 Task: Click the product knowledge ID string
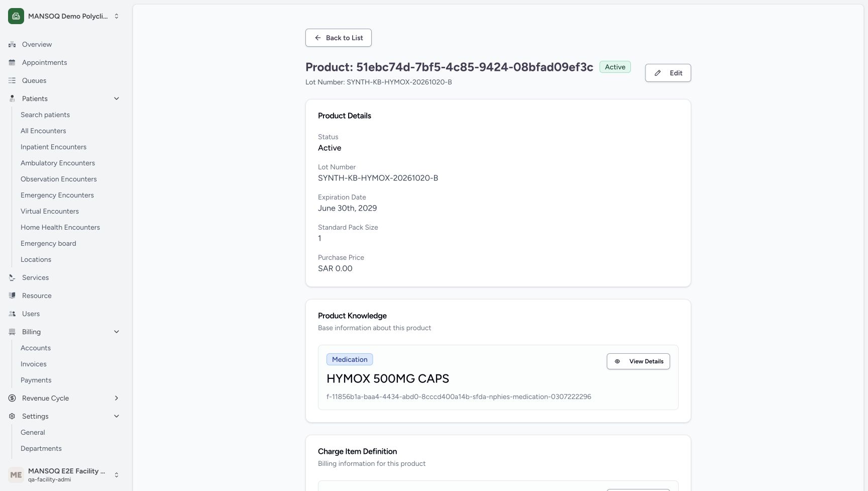point(459,397)
